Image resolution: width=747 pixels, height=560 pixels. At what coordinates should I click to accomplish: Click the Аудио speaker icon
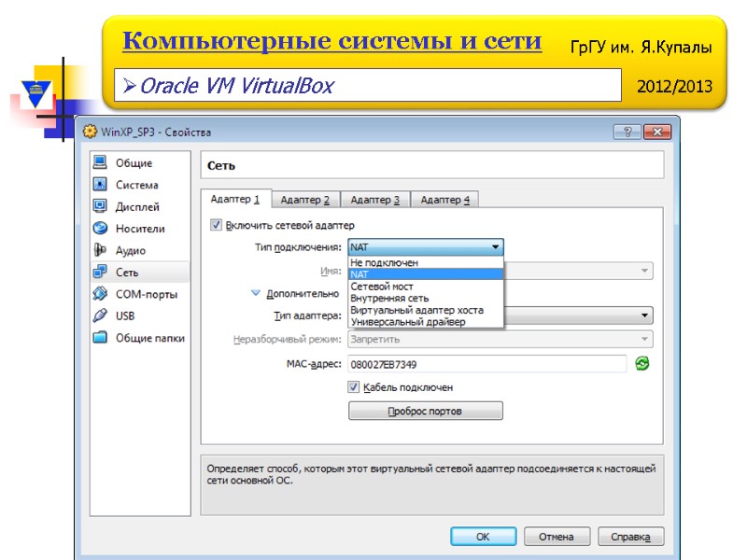100,250
